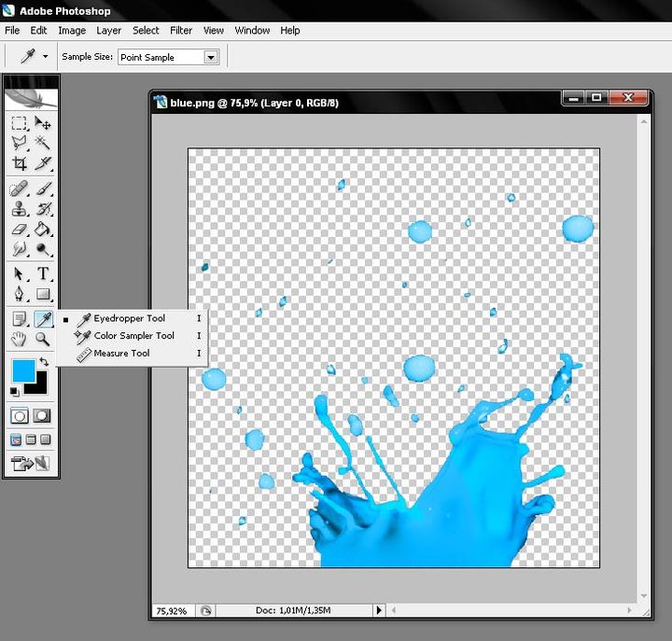Select the Slice tool
Image resolution: width=672 pixels, height=641 pixels.
(42, 163)
